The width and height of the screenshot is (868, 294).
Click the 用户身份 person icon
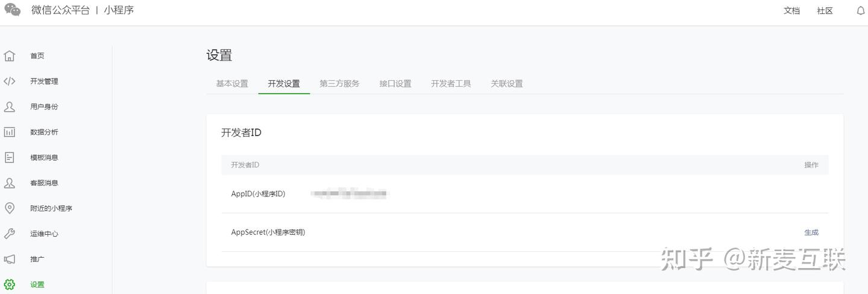tap(10, 107)
